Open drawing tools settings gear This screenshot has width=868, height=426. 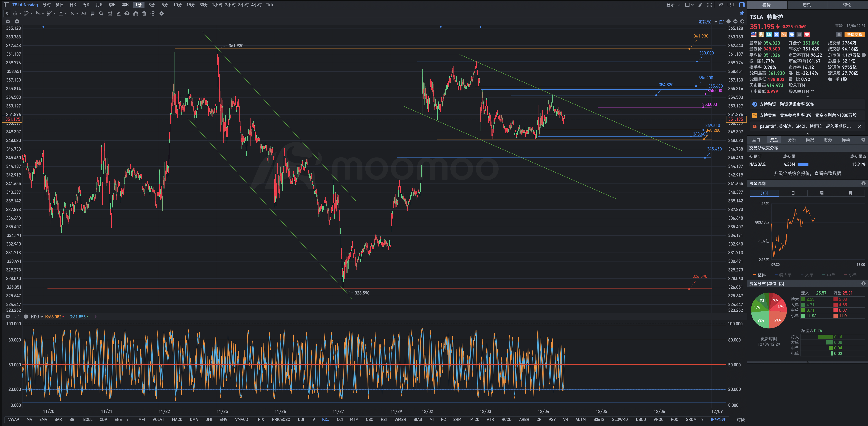point(161,13)
